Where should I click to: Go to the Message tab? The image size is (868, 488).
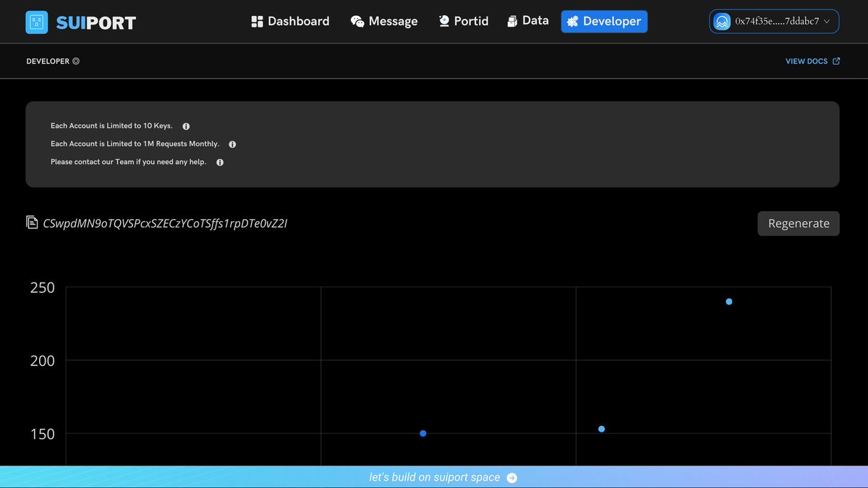384,22
